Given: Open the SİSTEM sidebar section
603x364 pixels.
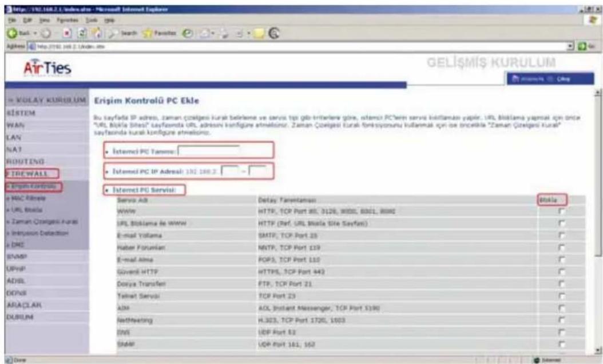Looking at the screenshot, I should (21, 113).
